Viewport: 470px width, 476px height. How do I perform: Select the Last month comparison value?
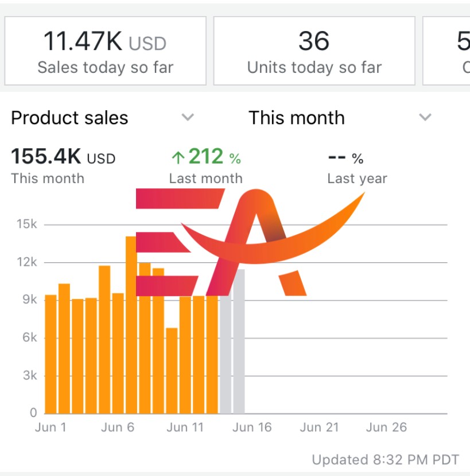point(206,157)
